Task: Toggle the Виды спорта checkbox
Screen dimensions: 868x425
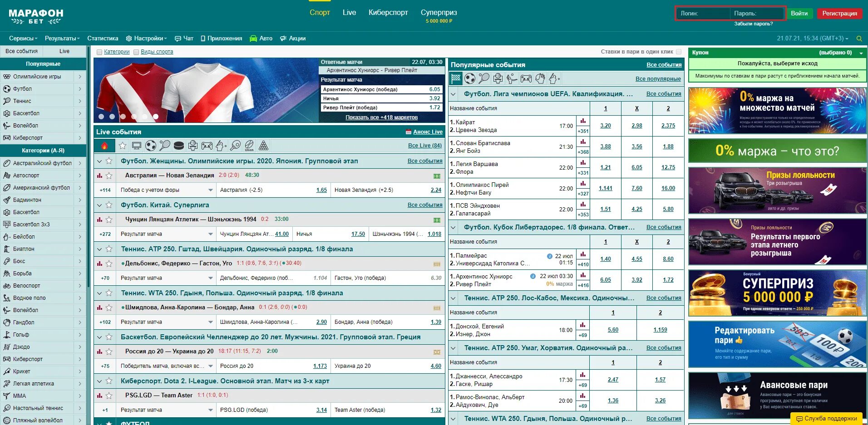Action: pyautogui.click(x=136, y=52)
